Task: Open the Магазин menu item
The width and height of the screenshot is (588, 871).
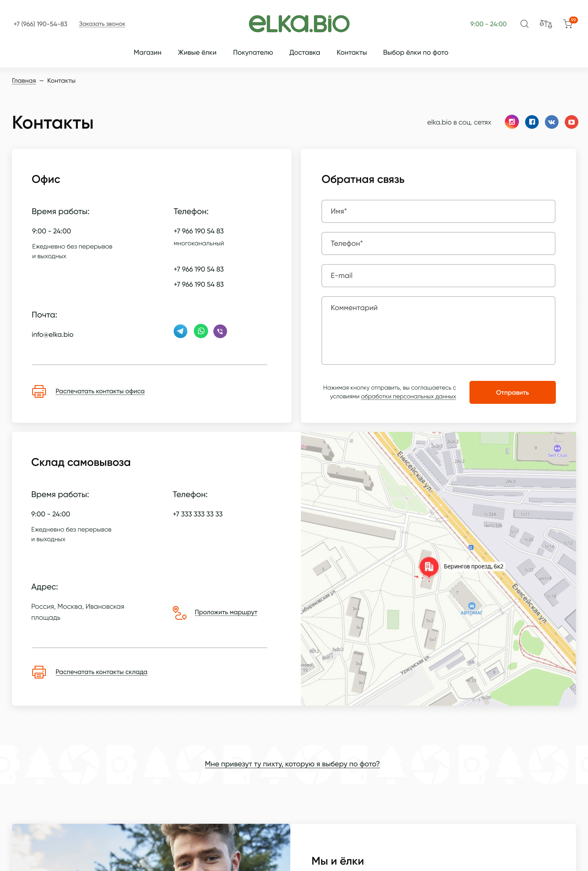Action: (148, 53)
